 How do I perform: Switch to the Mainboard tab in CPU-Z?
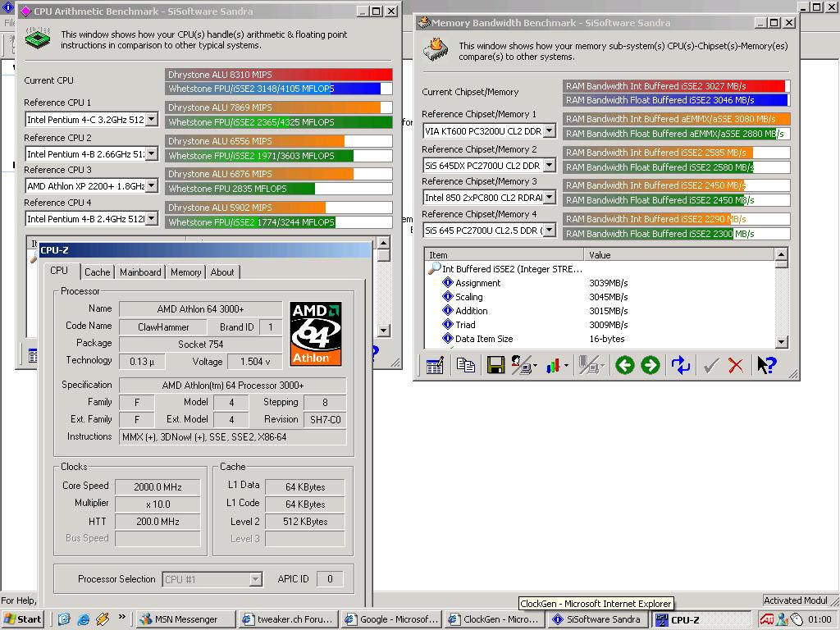click(x=140, y=272)
